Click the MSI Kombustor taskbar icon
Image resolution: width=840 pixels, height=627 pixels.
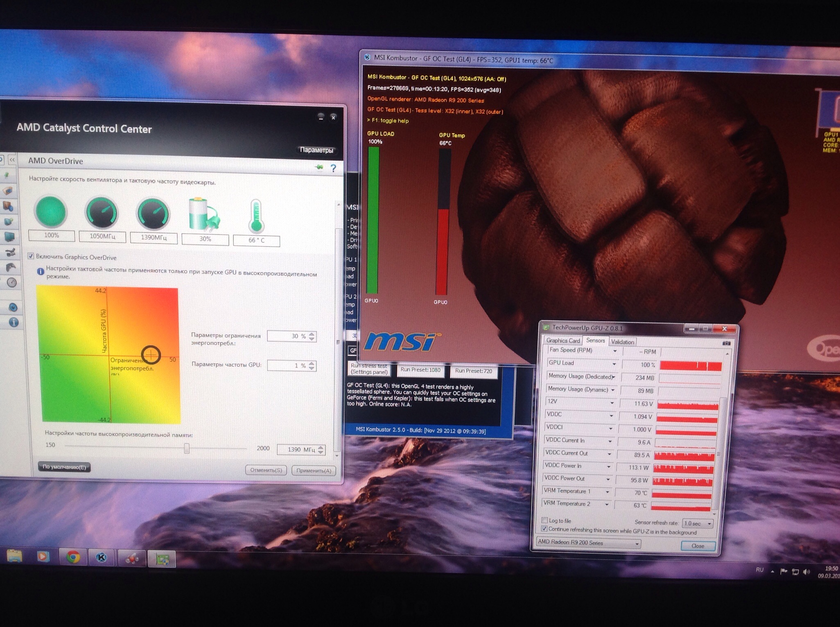pos(102,557)
